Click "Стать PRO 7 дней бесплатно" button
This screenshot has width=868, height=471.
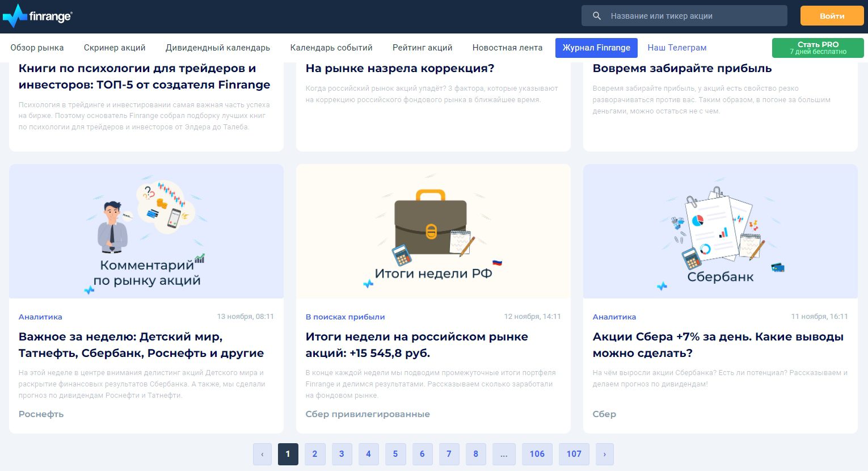pos(818,48)
